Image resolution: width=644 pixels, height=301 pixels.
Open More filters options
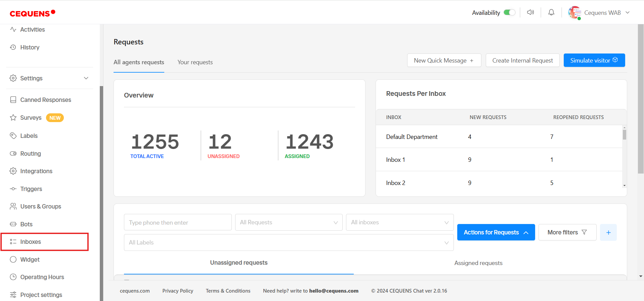coord(567,232)
